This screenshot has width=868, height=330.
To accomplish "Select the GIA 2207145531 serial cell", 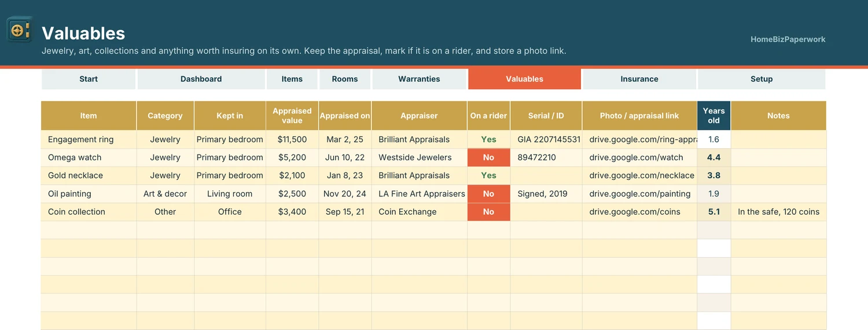I will click(546, 140).
